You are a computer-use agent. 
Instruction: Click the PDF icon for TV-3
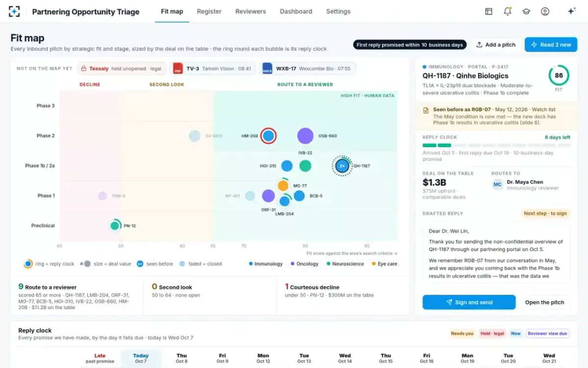click(178, 69)
